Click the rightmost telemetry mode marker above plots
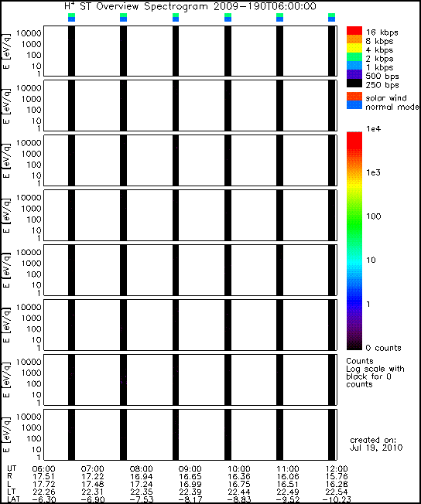The height and width of the screenshot is (504, 421). tap(331, 17)
